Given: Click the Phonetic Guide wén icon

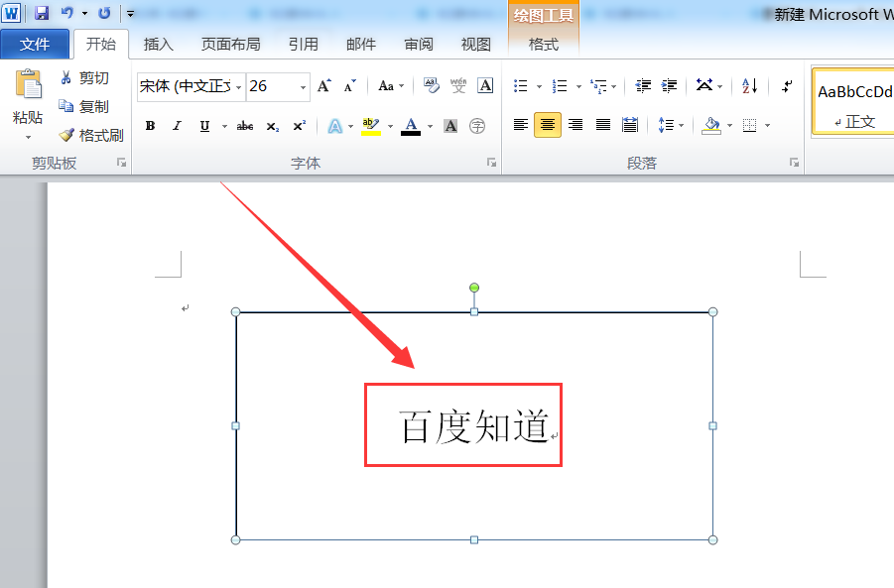Looking at the screenshot, I should (x=458, y=86).
